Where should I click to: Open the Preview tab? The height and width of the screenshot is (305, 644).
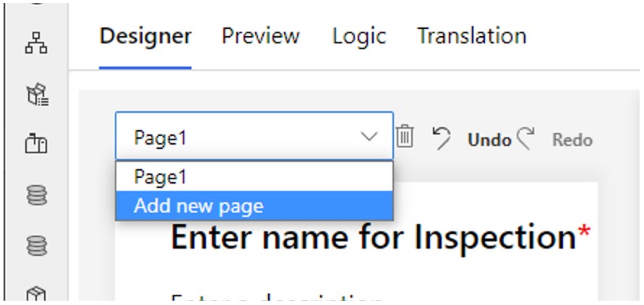pos(260,36)
